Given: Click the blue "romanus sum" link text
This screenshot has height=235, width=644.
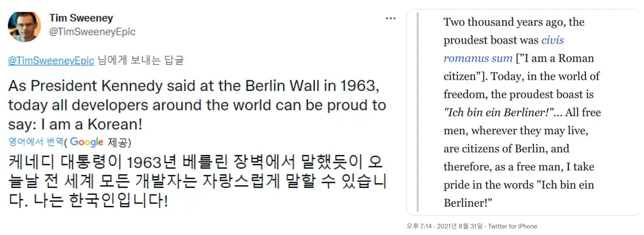Looking at the screenshot, I should pos(478,58).
